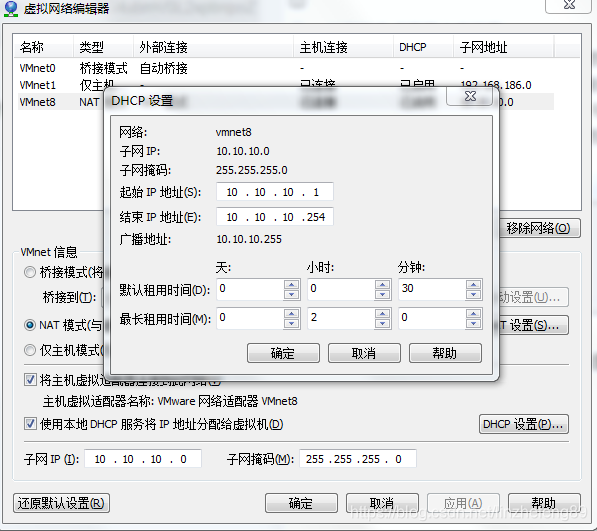Click 帮助 in 虚拟网络编辑器 window

(x=544, y=503)
